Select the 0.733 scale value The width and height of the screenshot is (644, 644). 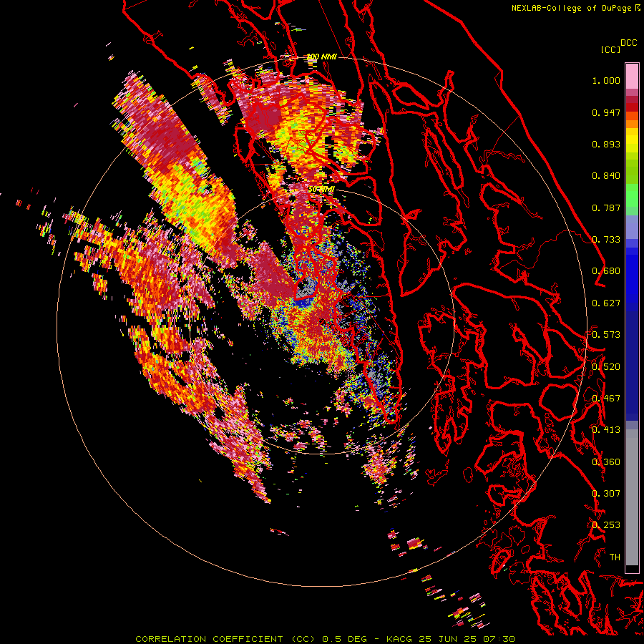(x=606, y=240)
